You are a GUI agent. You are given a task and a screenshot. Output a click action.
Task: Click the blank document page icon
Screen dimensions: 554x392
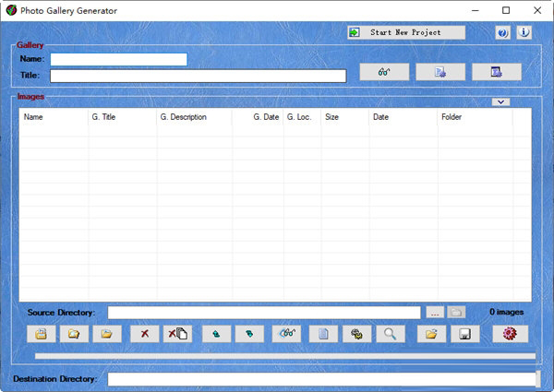(323, 334)
